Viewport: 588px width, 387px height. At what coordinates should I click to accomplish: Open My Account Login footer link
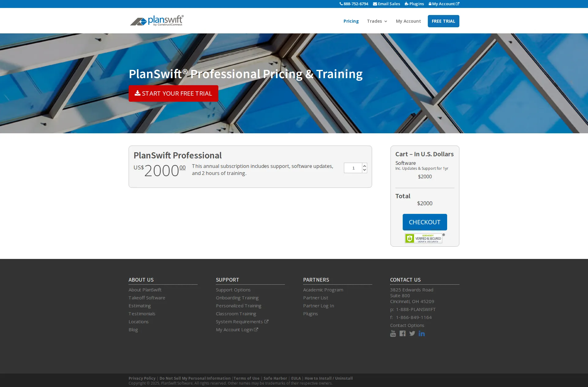[237, 330]
